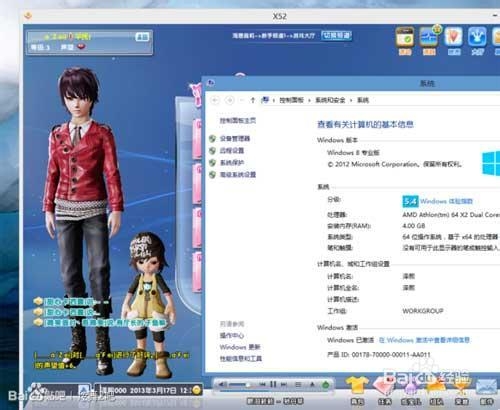Click the music player up-arrow eject icon
This screenshot has width=500, height=410.
tap(312, 384)
